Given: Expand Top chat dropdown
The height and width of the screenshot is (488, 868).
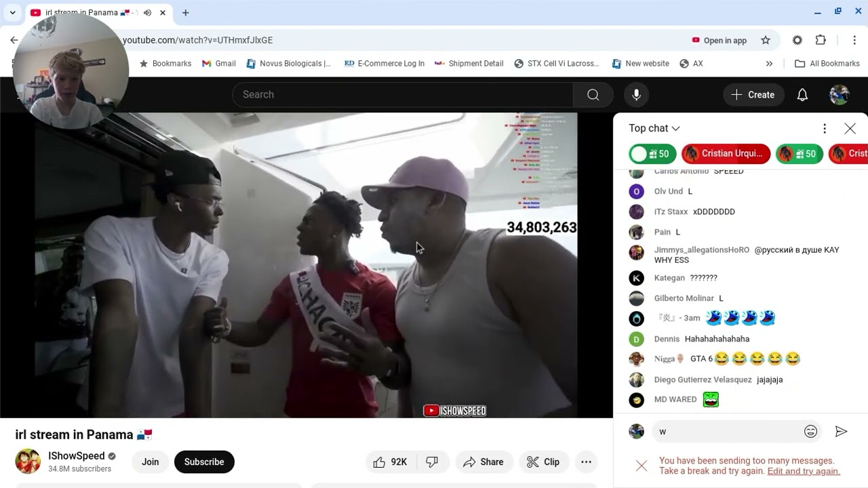Looking at the screenshot, I should [x=654, y=128].
